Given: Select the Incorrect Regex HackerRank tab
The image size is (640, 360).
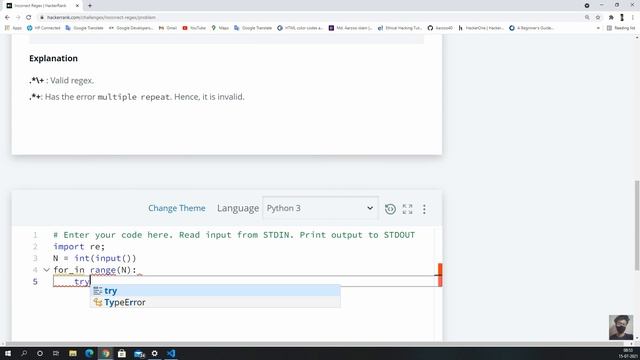Looking at the screenshot, I should pyautogui.click(x=42, y=6).
